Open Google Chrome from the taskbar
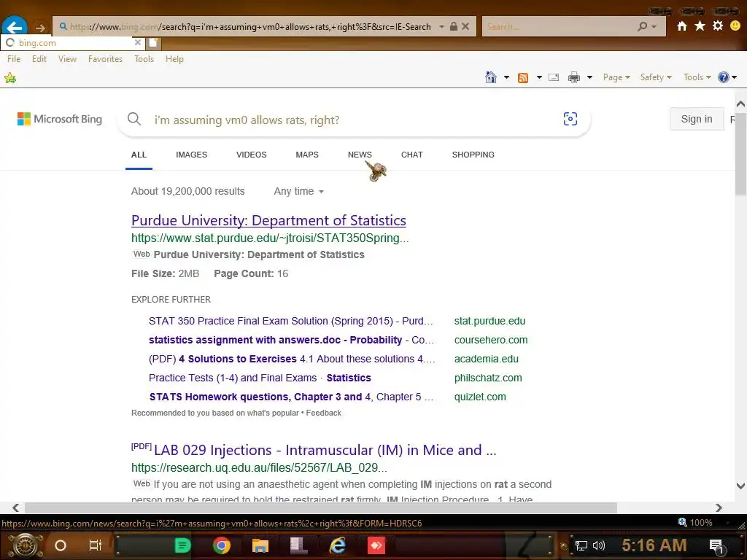The image size is (747, 560). click(x=222, y=545)
